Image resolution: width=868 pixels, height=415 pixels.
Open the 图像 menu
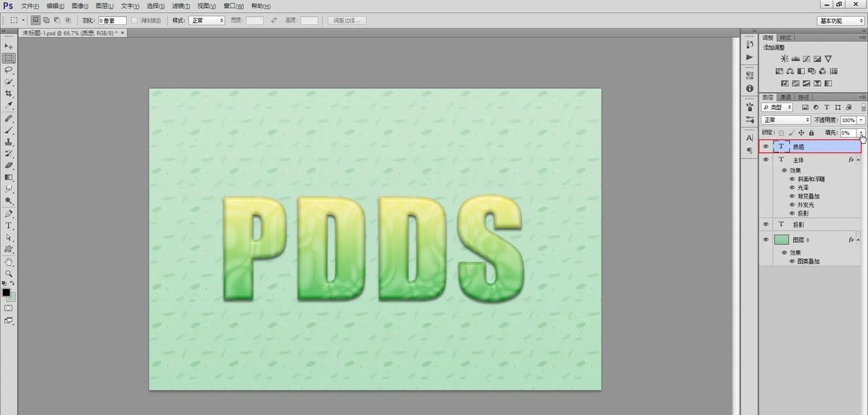[80, 6]
